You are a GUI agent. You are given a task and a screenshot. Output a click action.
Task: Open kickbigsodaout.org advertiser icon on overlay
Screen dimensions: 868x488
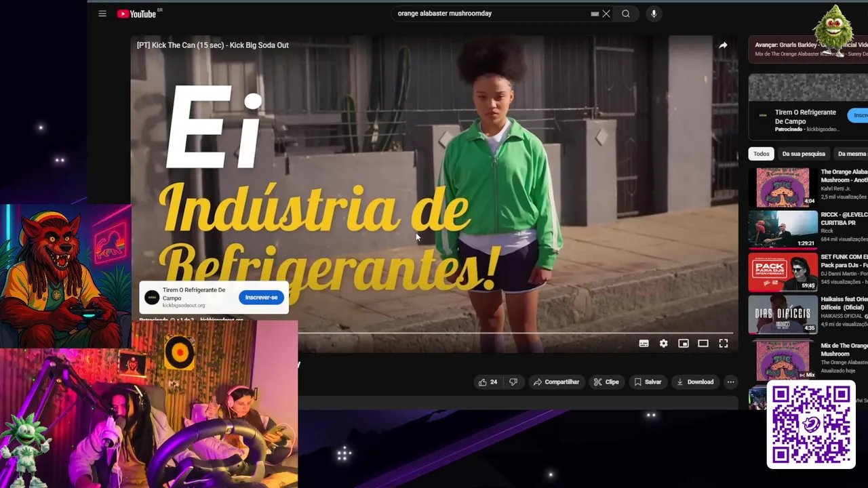(x=152, y=297)
